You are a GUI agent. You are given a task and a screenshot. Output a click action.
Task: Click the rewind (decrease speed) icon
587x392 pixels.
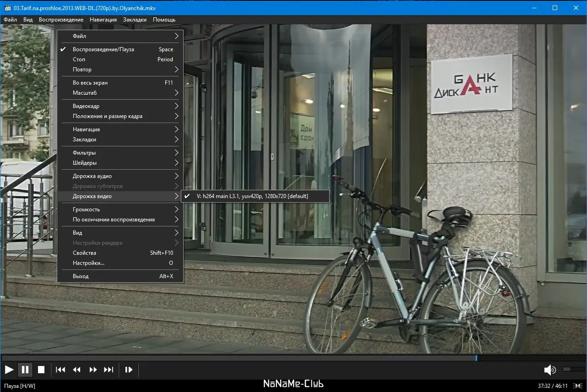pyautogui.click(x=77, y=370)
